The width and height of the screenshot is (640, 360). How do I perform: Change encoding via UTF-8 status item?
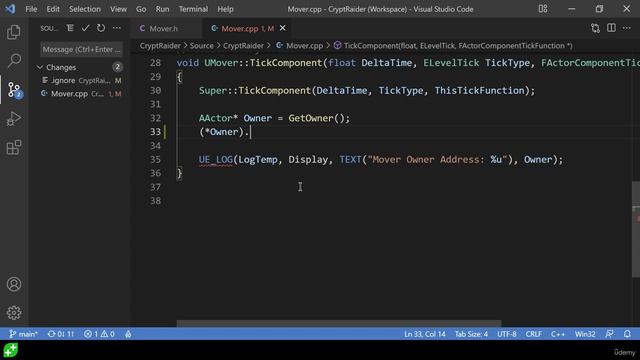[x=507, y=334]
